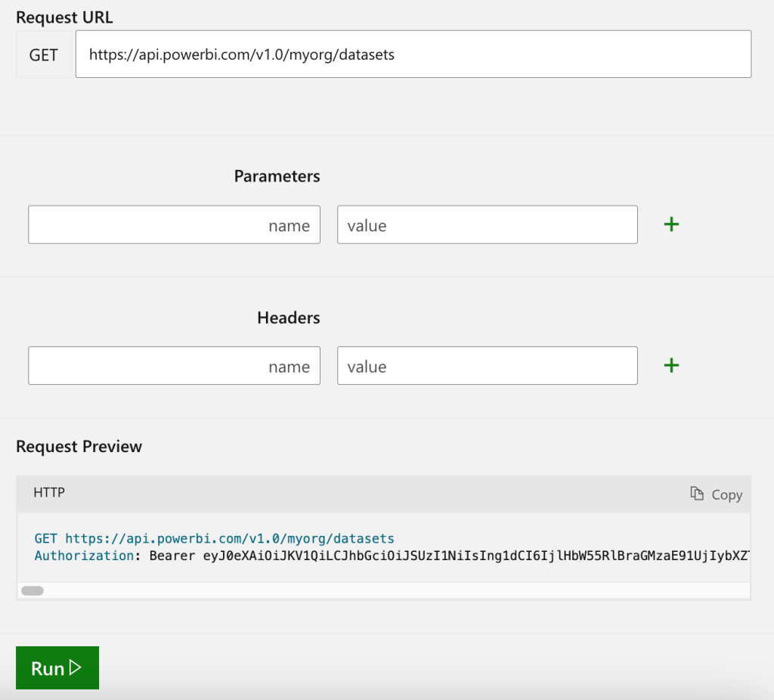
Task: Click the HTTP header bar of the preview
Action: click(378, 493)
